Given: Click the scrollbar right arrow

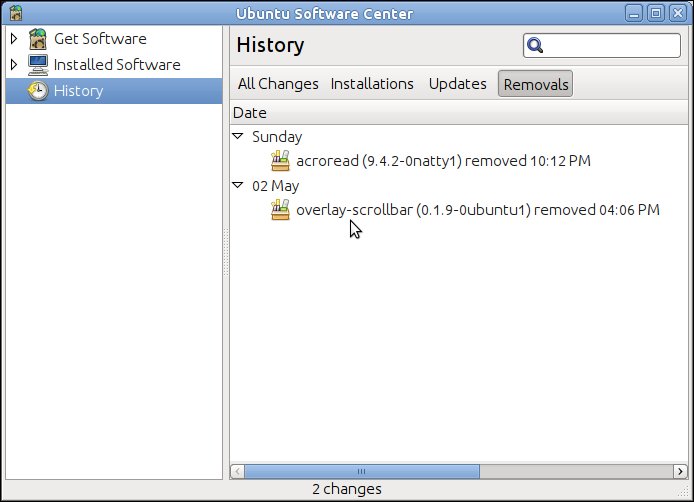Looking at the screenshot, I should point(680,471).
